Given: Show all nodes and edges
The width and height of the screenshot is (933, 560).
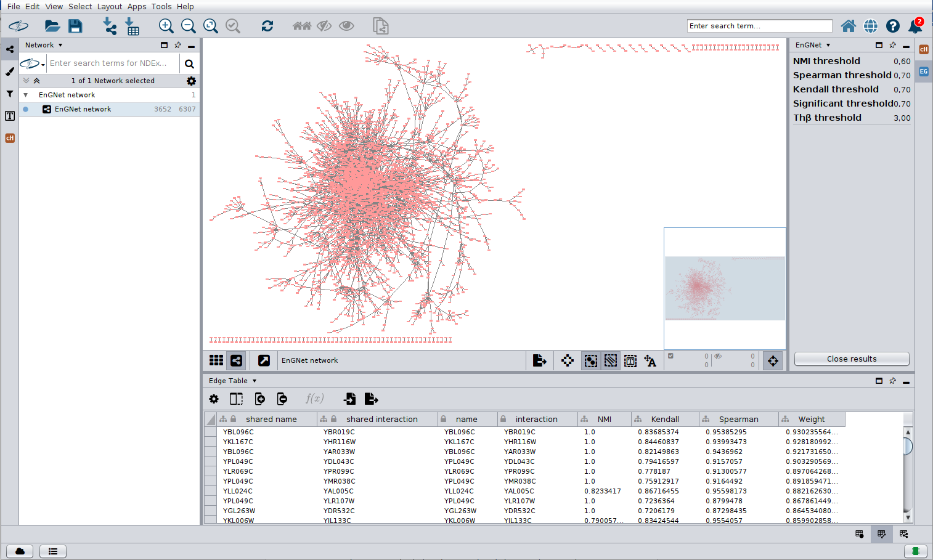Looking at the screenshot, I should (346, 26).
